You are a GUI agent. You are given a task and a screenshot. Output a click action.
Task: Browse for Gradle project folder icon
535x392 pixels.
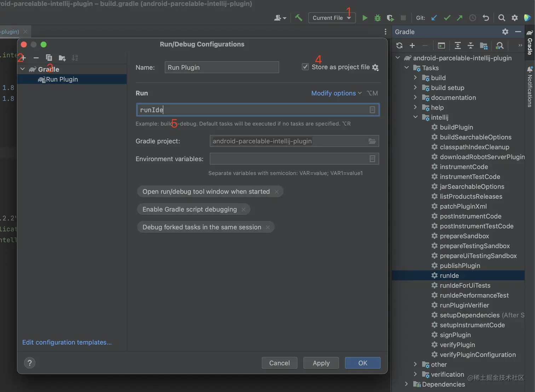click(x=372, y=141)
